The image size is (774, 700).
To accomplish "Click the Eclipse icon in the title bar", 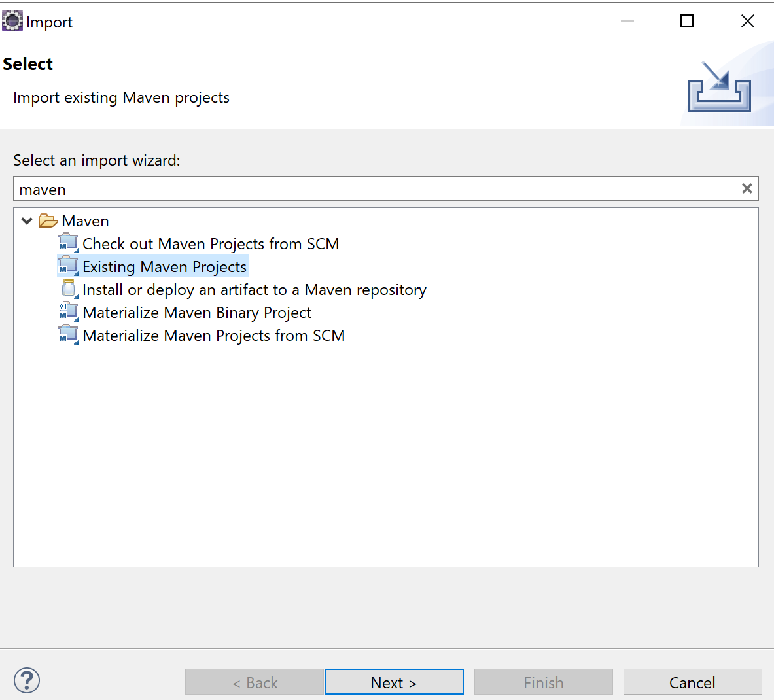I will pos(12,21).
